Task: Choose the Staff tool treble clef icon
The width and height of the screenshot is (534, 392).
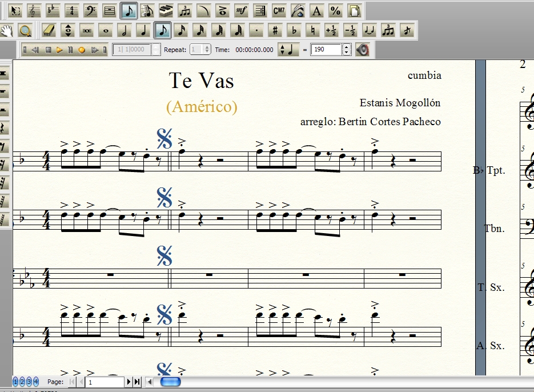Action: 34,11
